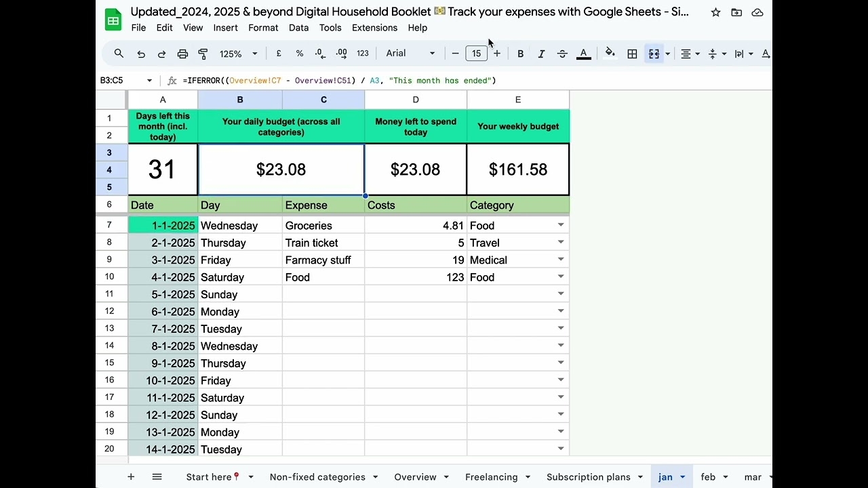Select the weekly budget cell $161.58
Image resolution: width=868 pixels, height=488 pixels.
518,169
